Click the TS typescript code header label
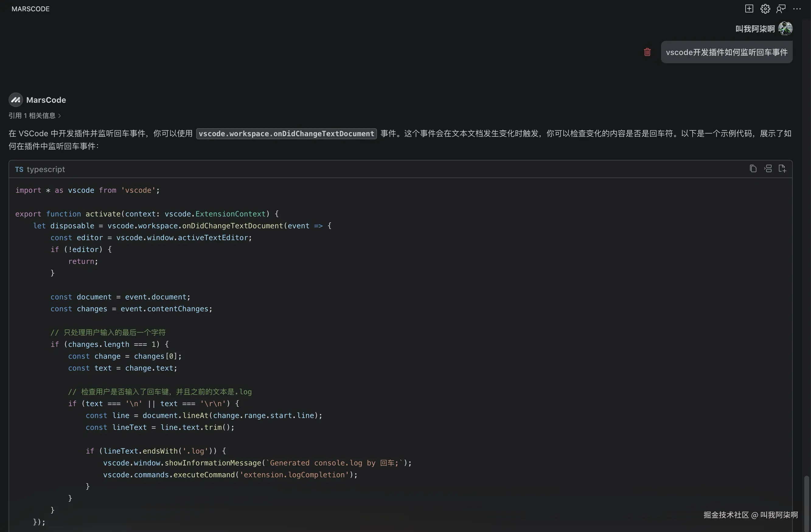 click(x=40, y=169)
